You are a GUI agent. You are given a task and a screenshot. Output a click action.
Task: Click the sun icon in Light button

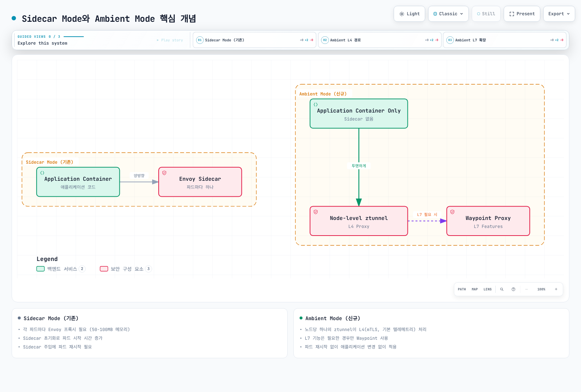pos(402,14)
